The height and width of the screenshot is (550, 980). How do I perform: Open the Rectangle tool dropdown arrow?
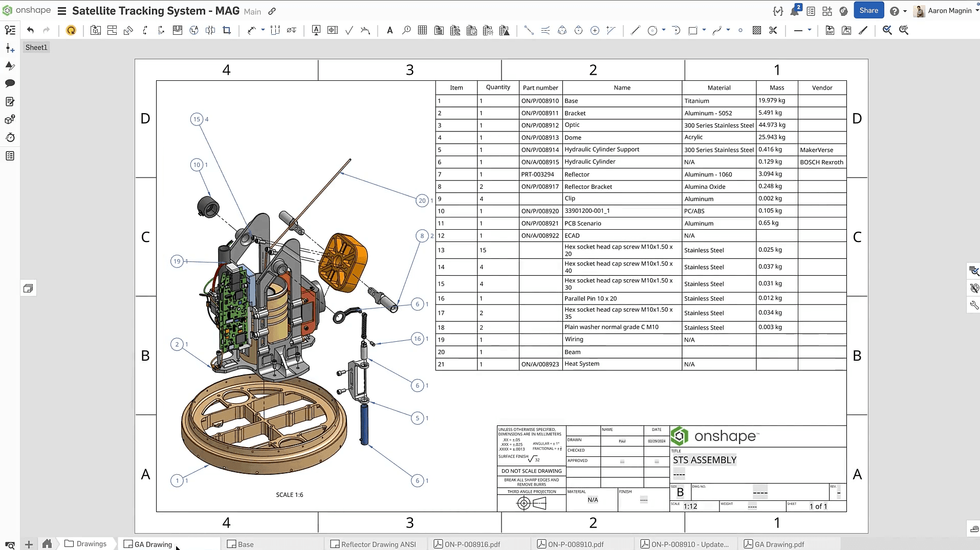[x=704, y=30]
